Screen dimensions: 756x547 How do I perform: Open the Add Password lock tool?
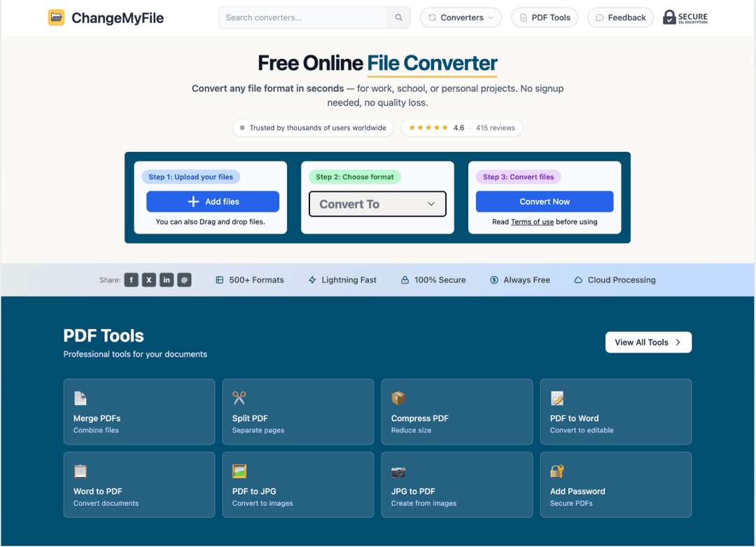557,470
